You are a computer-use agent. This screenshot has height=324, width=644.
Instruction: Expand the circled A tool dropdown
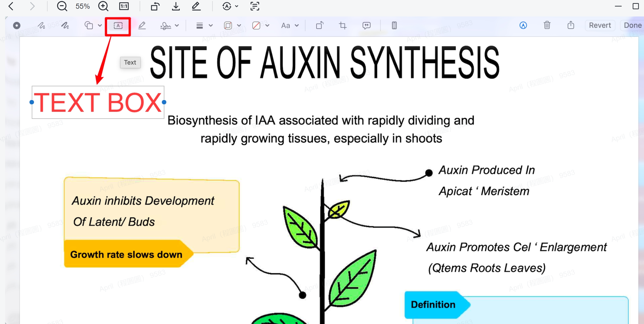(237, 6)
